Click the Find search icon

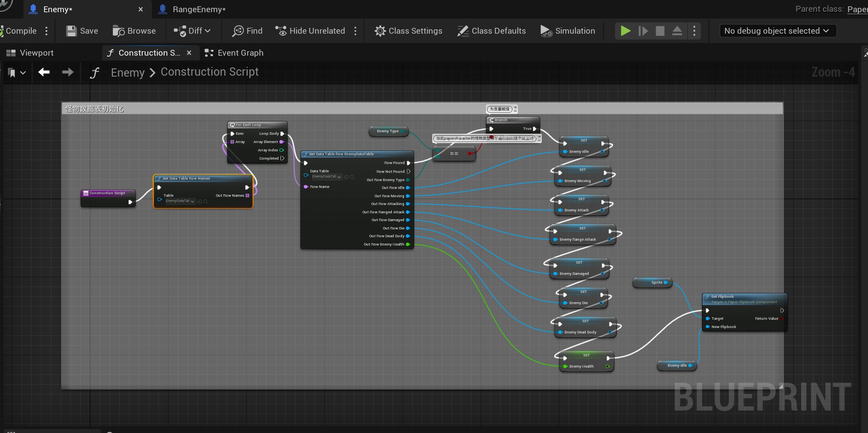(238, 31)
